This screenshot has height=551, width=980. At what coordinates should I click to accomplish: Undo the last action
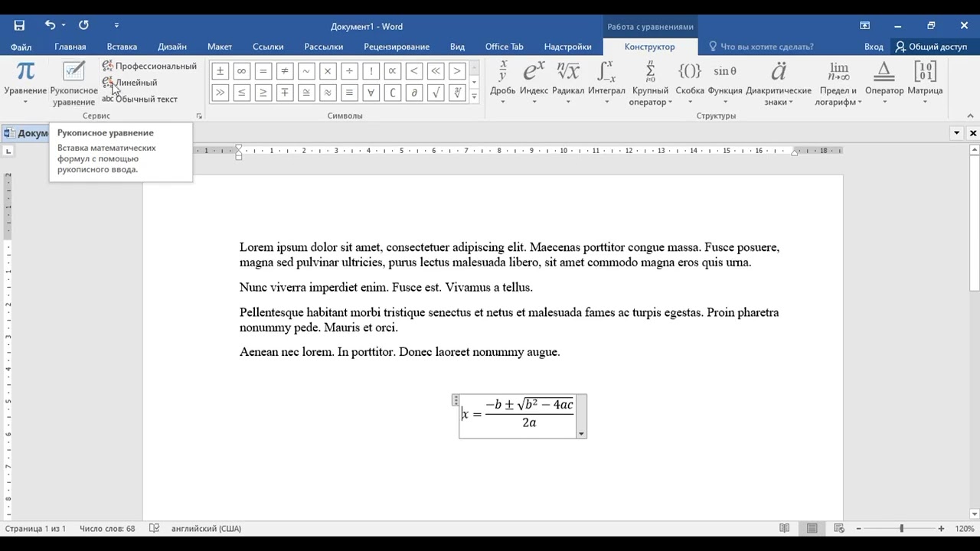51,25
